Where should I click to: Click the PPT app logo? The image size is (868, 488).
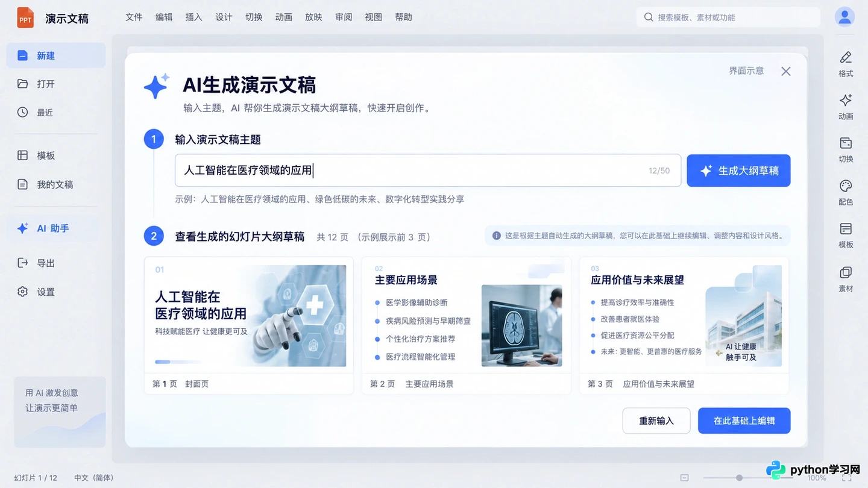pyautogui.click(x=25, y=17)
